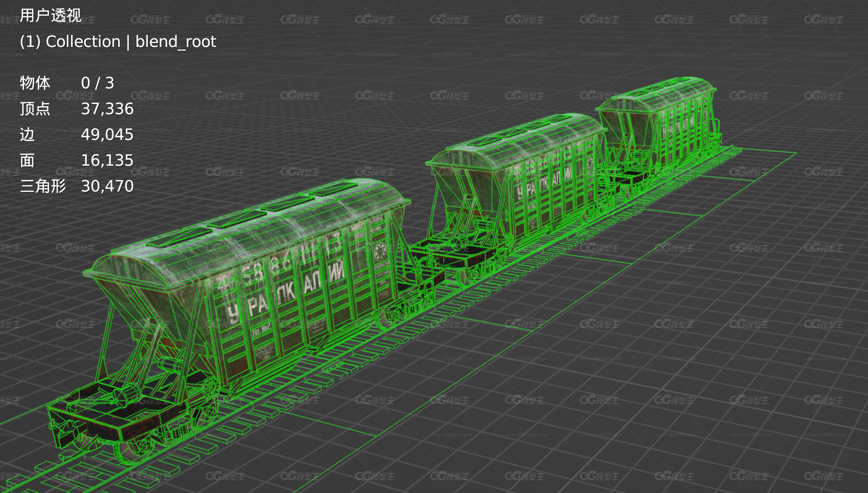The height and width of the screenshot is (493, 868).
Task: Click the '顶点' statistics label
Action: (35, 109)
